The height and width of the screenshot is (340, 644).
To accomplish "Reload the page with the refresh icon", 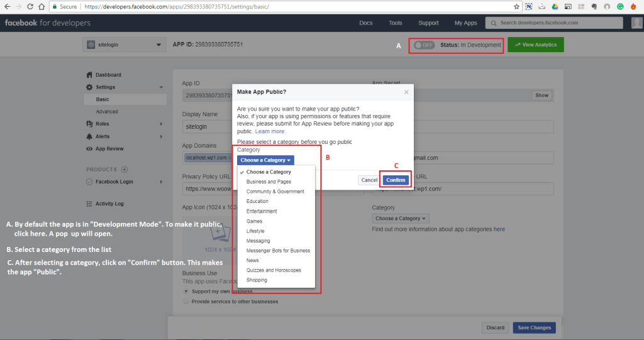I will 30,6.
